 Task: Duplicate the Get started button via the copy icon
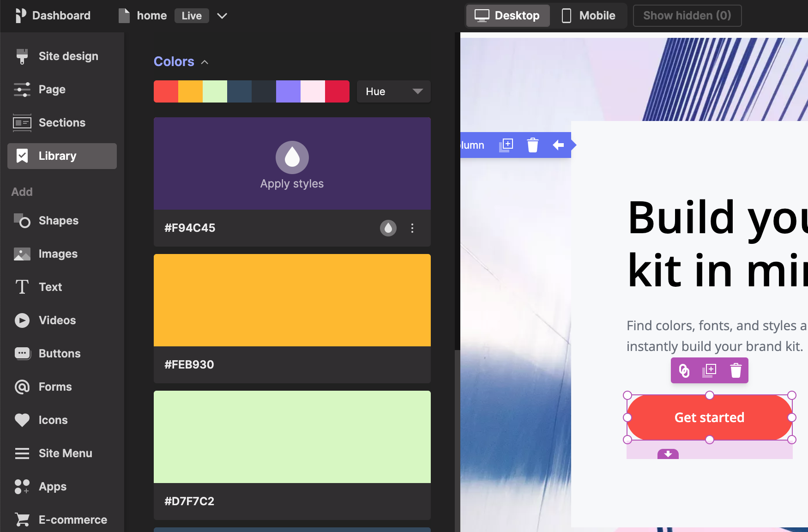710,370
